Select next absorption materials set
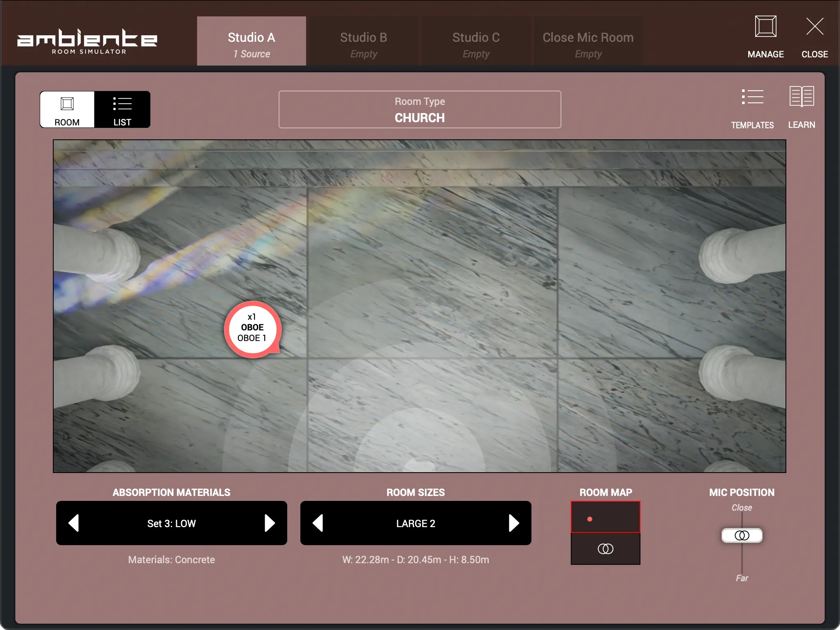The image size is (840, 630). (270, 523)
